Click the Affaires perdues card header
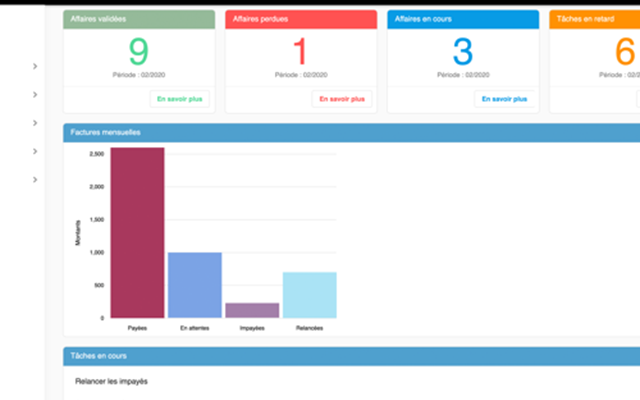Image resolution: width=640 pixels, height=400 pixels. click(x=301, y=19)
